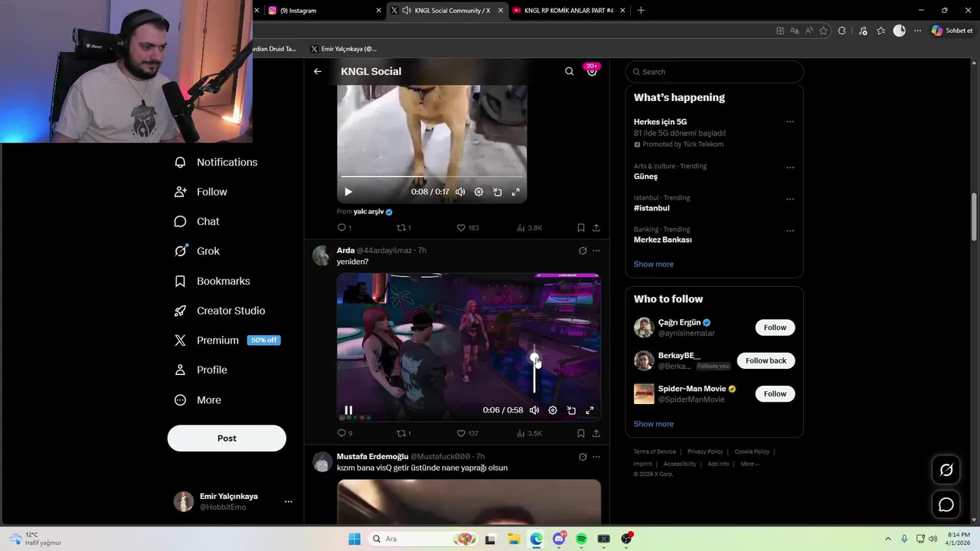This screenshot has height=551, width=980.
Task: Follow Spider-Man Movie
Action: click(775, 393)
